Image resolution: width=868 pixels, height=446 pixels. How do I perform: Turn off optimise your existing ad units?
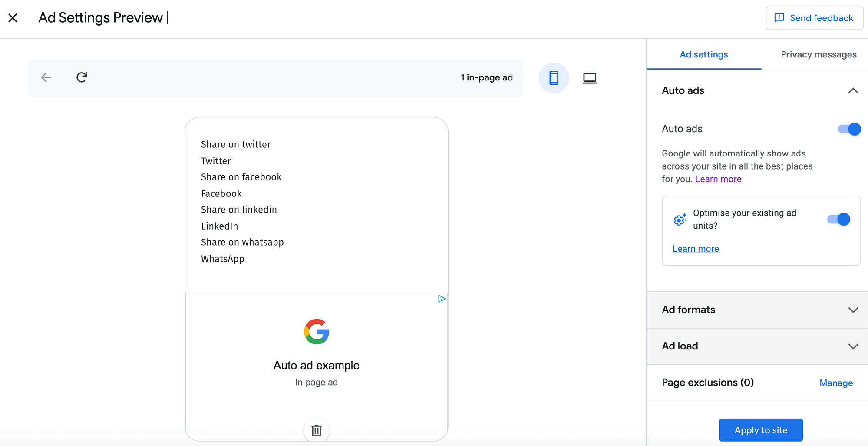(x=838, y=219)
